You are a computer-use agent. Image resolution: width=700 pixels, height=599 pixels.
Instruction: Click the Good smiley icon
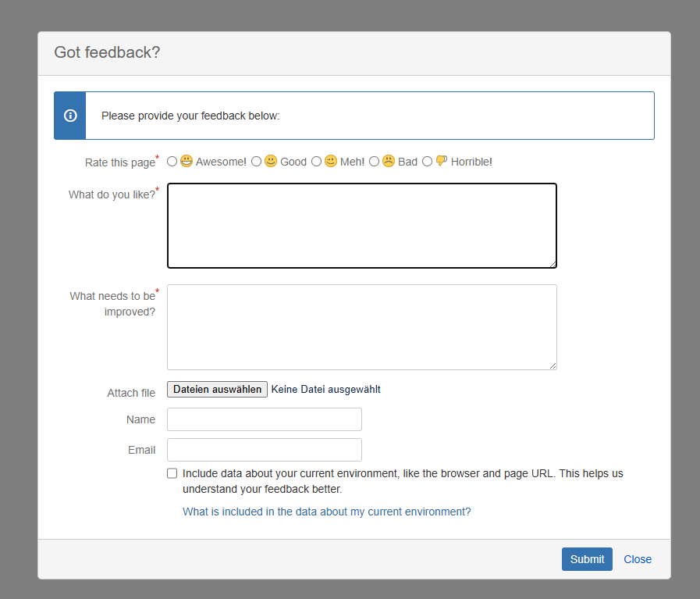(x=270, y=161)
